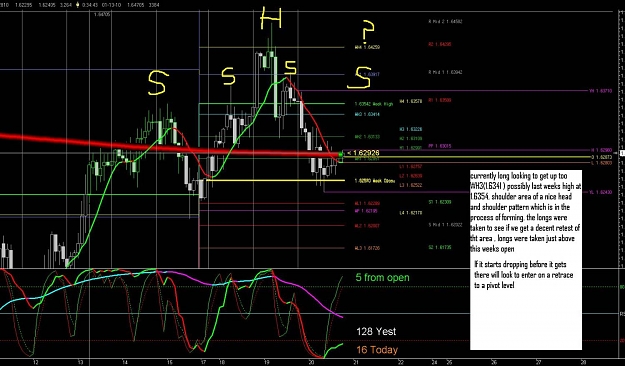The height and width of the screenshot is (366, 625).
Task: Select the '128 Yest' range label
Action: click(x=376, y=331)
